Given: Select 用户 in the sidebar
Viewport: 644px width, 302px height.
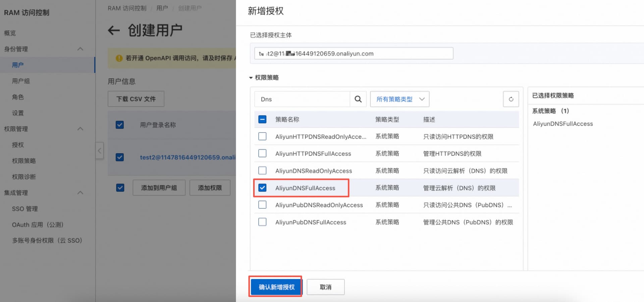Looking at the screenshot, I should [18, 65].
